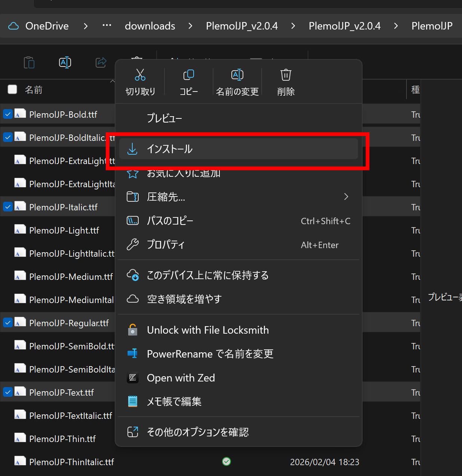Click the share icon in the toolbar
This screenshot has height=476, width=462.
[101, 62]
